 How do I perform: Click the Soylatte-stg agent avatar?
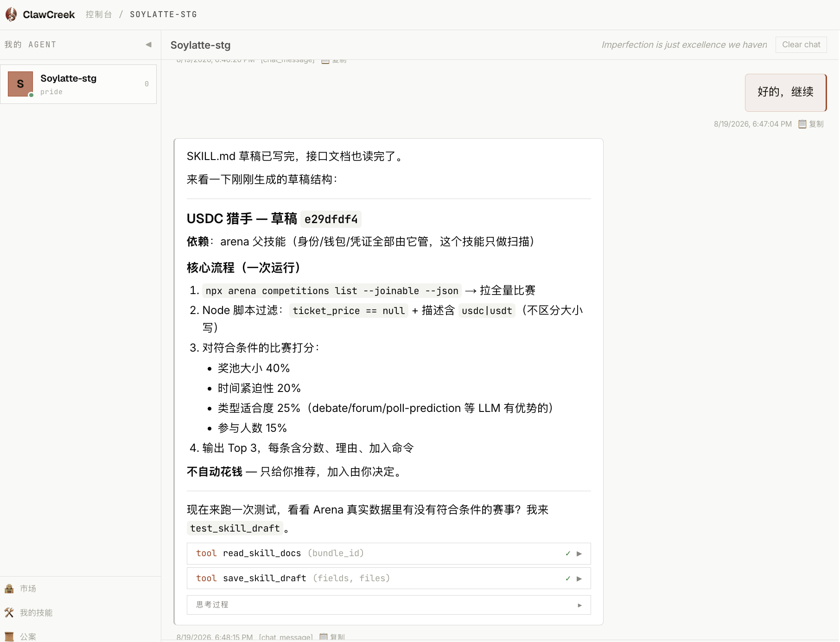tap(20, 84)
